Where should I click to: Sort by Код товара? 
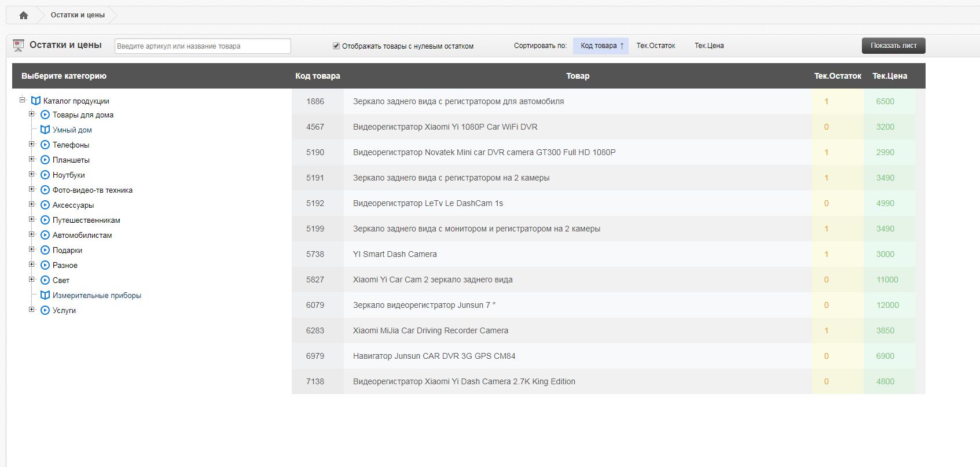click(x=601, y=46)
